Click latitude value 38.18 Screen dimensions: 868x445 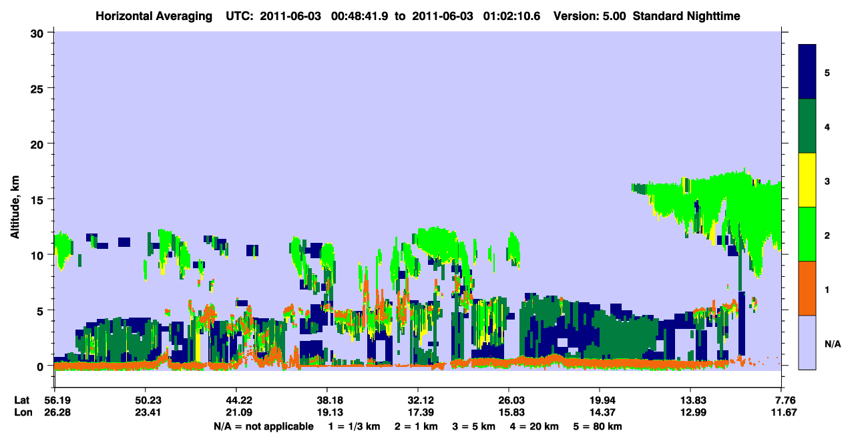coord(327,400)
